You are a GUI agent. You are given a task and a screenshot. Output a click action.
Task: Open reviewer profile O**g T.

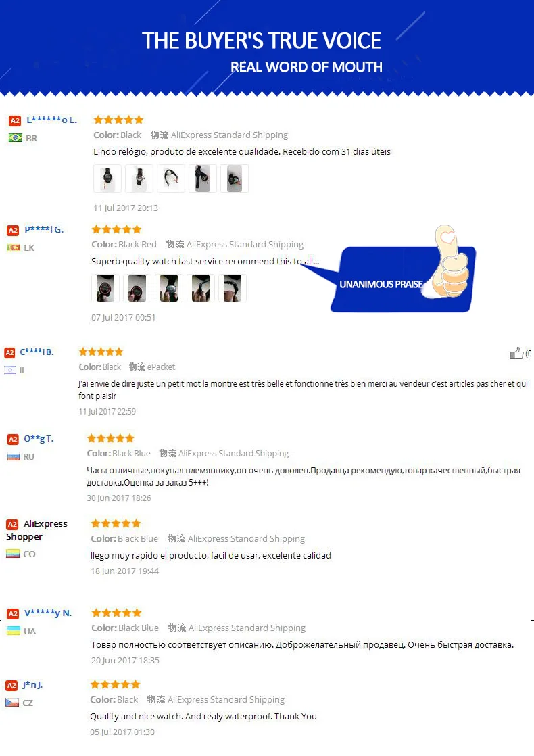(39, 438)
